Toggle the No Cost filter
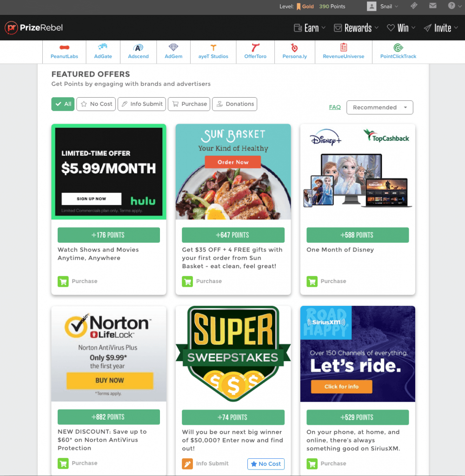 tap(96, 104)
